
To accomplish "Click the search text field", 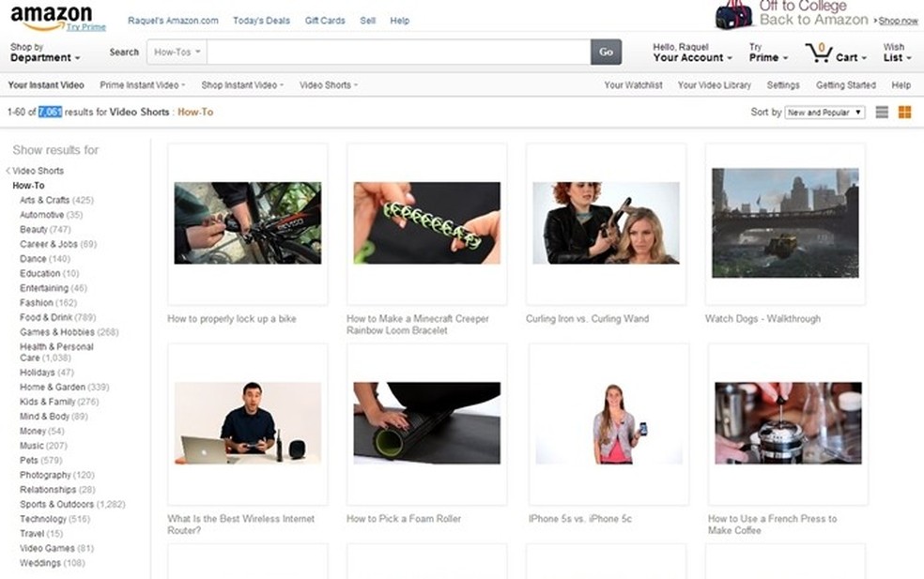I will (398, 52).
